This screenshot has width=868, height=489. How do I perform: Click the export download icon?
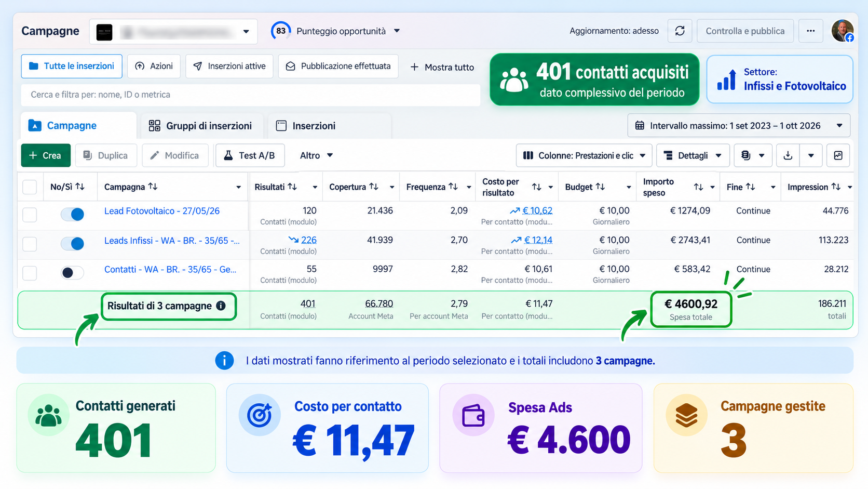click(788, 155)
